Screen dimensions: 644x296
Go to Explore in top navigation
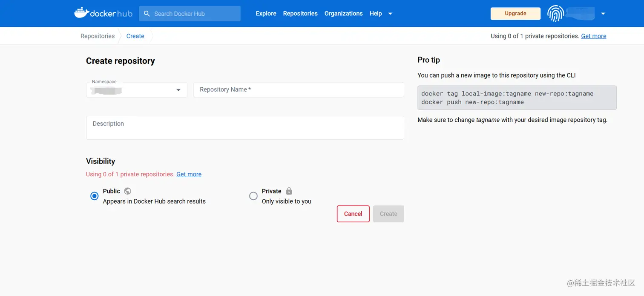pos(266,14)
